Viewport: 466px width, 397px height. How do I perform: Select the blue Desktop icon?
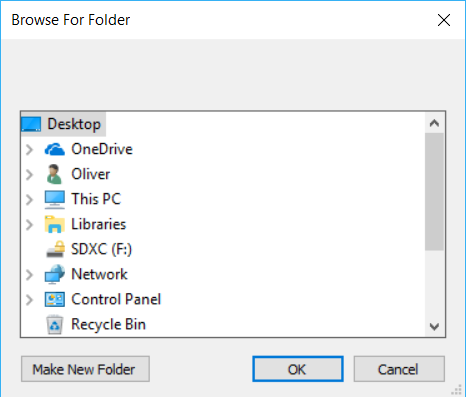(31, 124)
